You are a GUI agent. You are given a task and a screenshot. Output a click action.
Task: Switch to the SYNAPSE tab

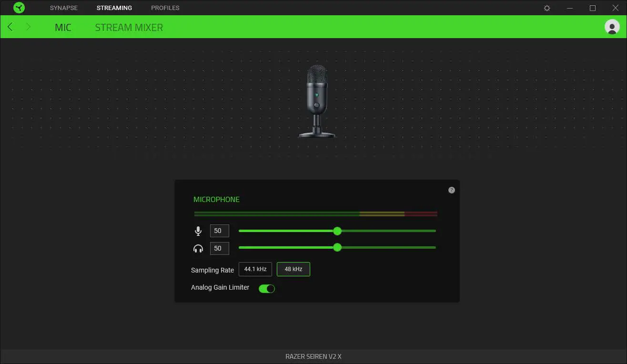(x=63, y=8)
